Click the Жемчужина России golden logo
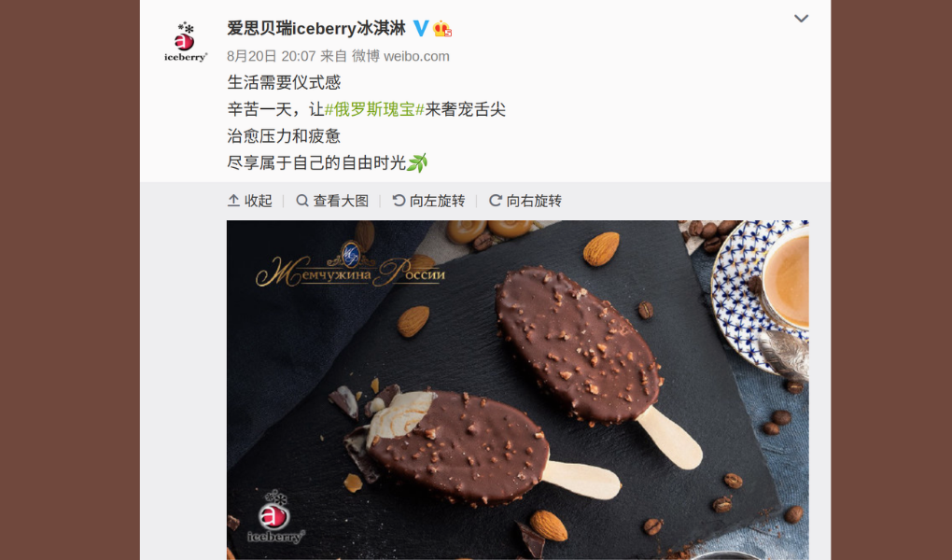This screenshot has height=560, width=952. [x=351, y=264]
